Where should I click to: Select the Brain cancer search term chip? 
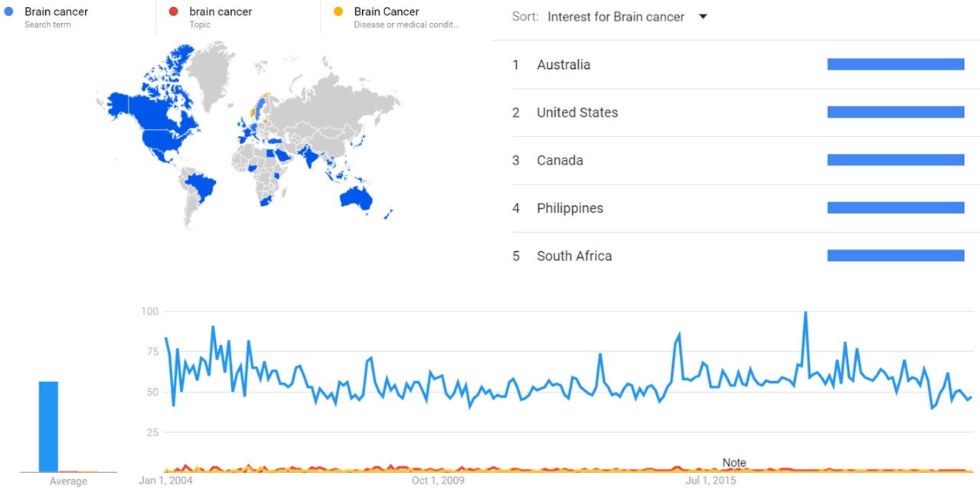pyautogui.click(x=56, y=17)
